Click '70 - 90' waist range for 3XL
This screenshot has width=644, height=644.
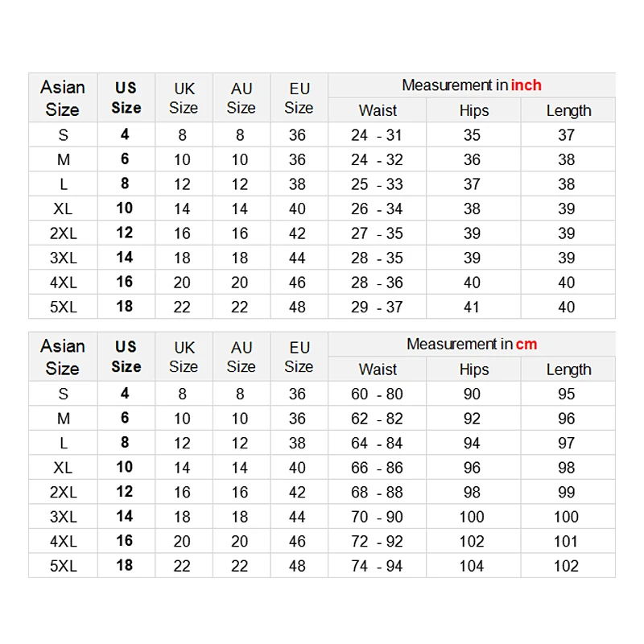(x=377, y=517)
